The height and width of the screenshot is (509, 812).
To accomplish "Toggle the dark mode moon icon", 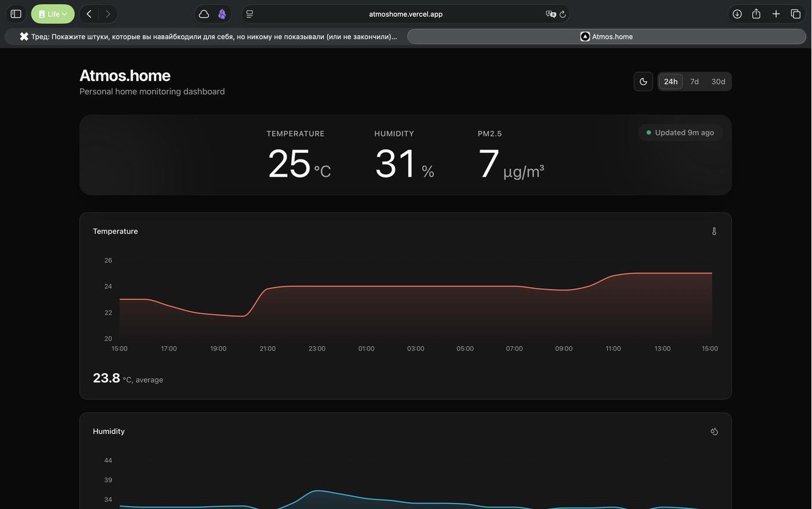I will pyautogui.click(x=643, y=82).
